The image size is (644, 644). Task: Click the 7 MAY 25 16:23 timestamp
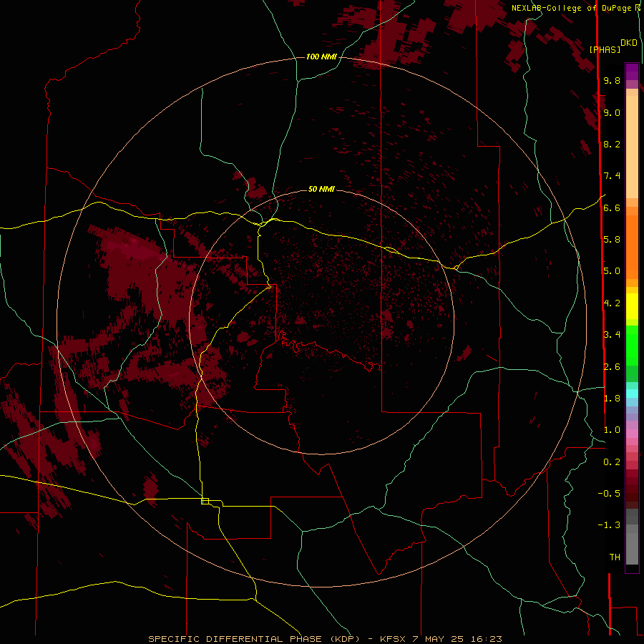[457, 639]
